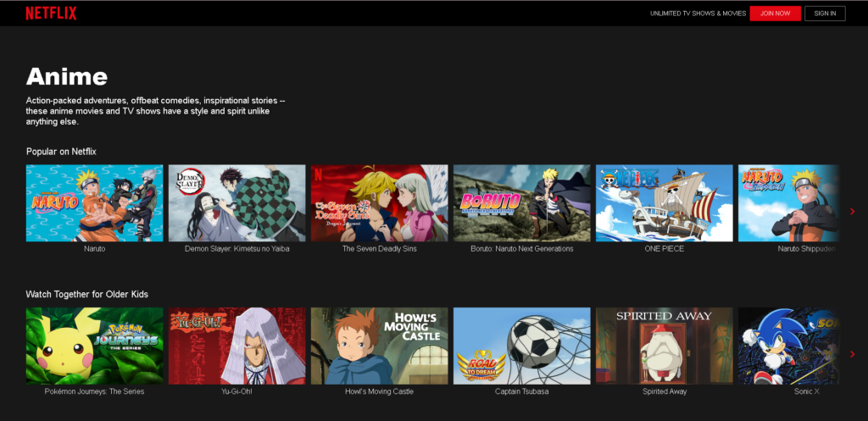The height and width of the screenshot is (421, 868).
Task: Click 'UNLIMITED TV SHOWS & MOVIES' text
Action: [x=698, y=14]
